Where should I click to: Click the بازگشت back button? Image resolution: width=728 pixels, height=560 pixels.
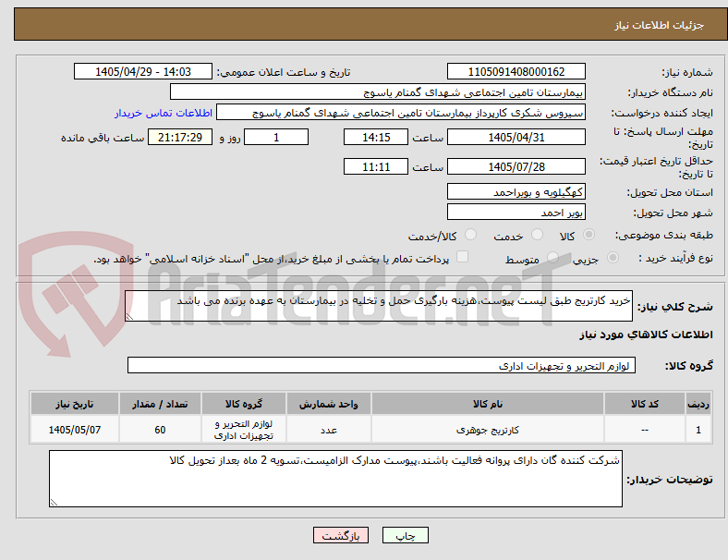coord(341,535)
